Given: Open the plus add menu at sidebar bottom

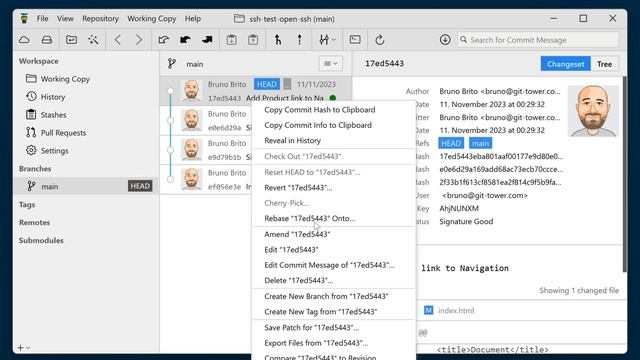Looking at the screenshot, I should click(23, 348).
